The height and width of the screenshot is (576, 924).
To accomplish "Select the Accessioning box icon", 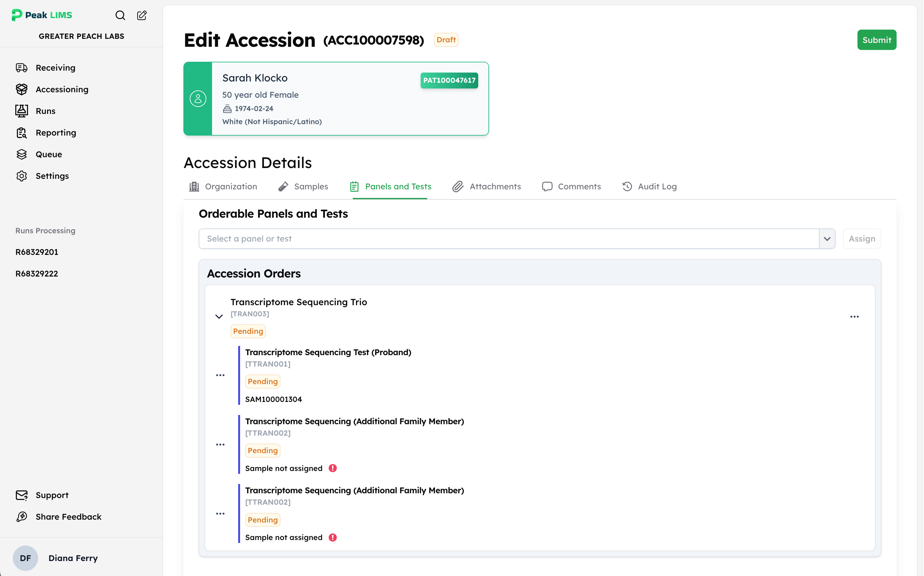I will (21, 89).
